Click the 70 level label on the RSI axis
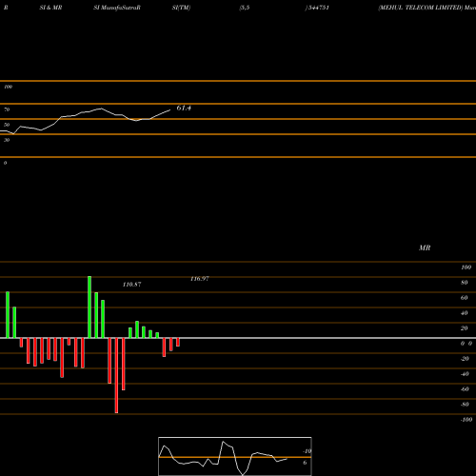The height and width of the screenshot is (476, 476). [x=7, y=109]
